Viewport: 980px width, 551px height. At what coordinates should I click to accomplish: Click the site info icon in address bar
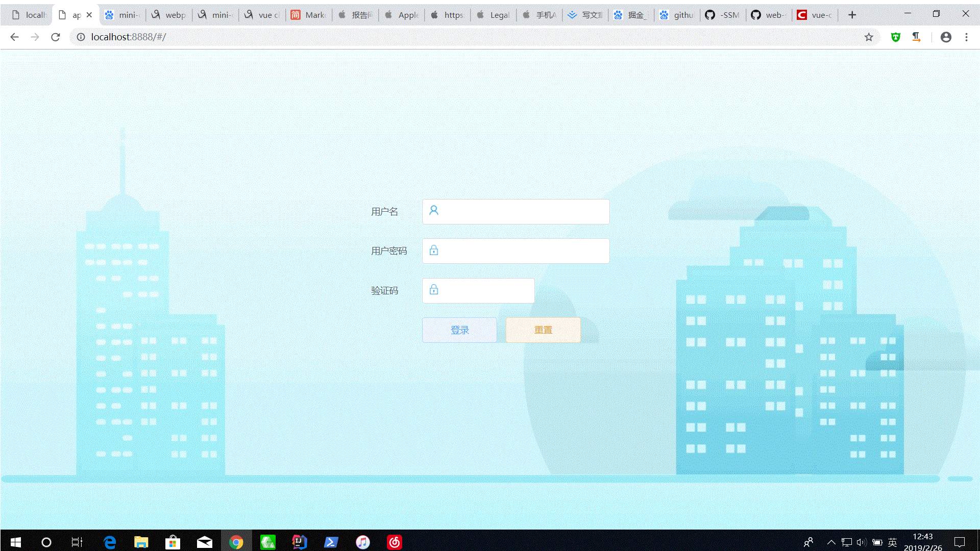(81, 37)
